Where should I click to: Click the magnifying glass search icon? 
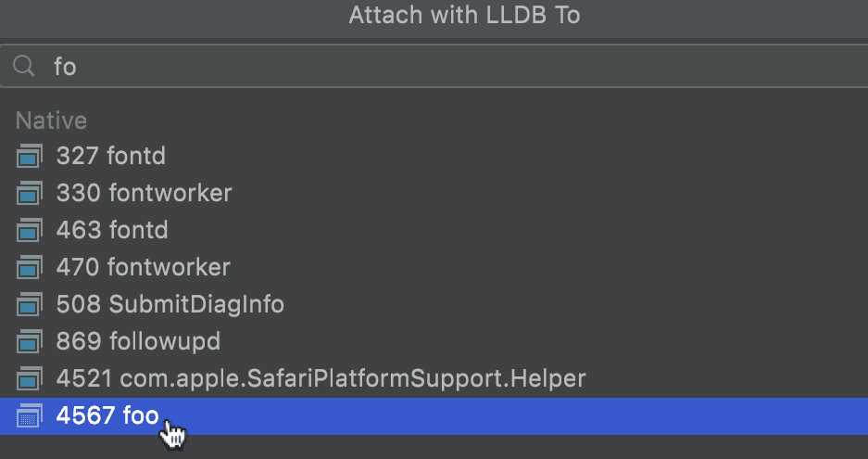pos(24,67)
